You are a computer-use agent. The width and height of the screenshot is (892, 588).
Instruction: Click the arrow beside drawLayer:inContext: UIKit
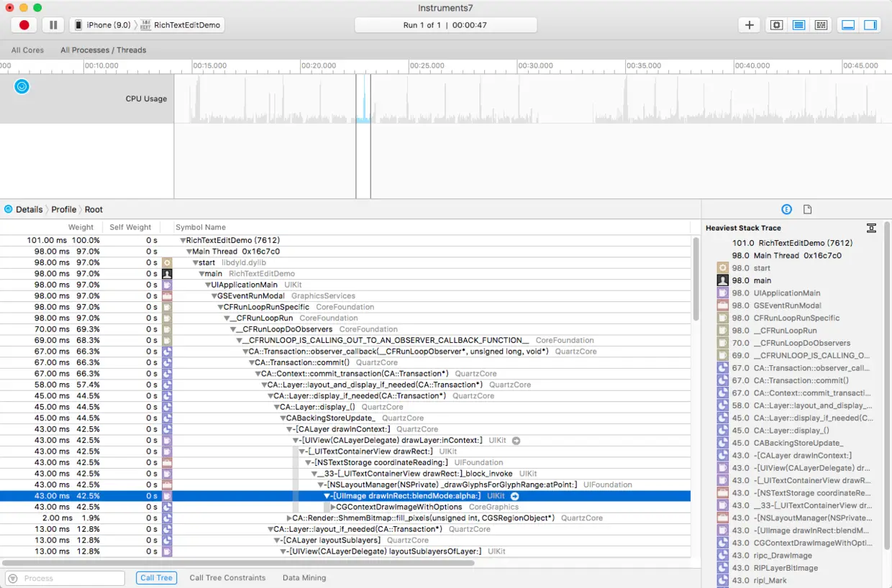click(516, 441)
